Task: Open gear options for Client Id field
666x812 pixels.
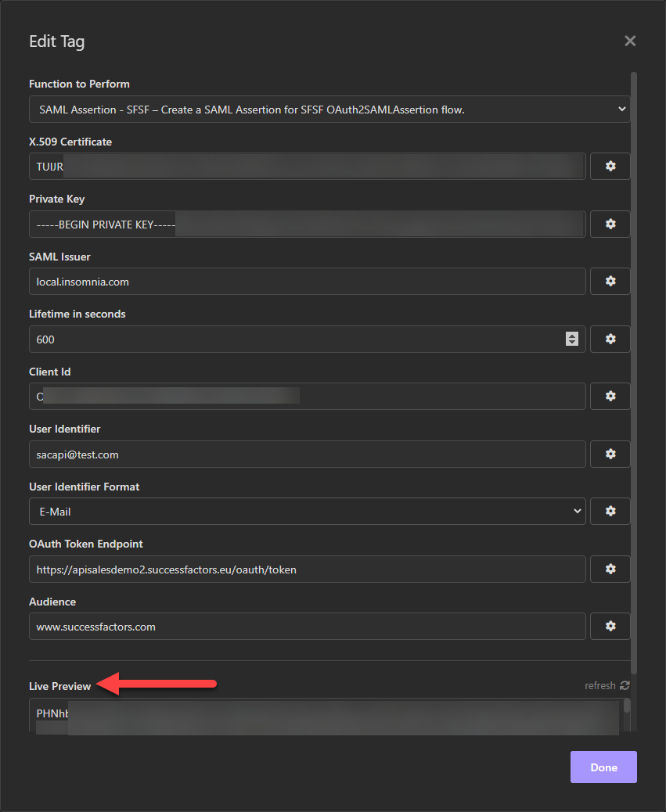Action: pyautogui.click(x=610, y=396)
